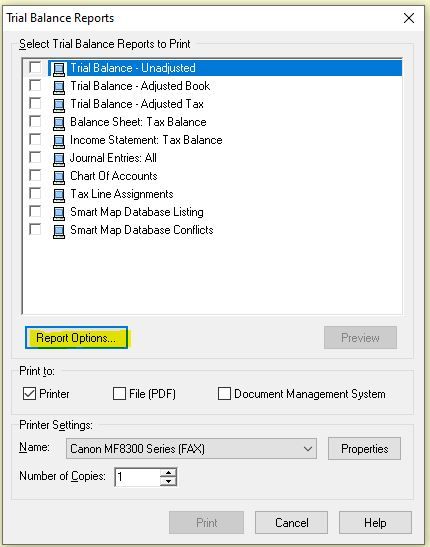This screenshot has height=547, width=430.
Task: Click the printer Properties button
Action: point(364,449)
